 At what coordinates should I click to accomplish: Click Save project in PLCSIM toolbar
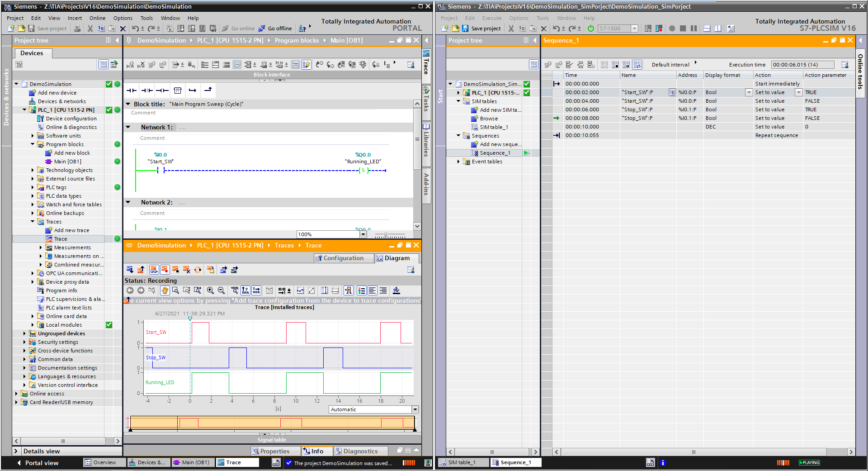click(x=481, y=29)
